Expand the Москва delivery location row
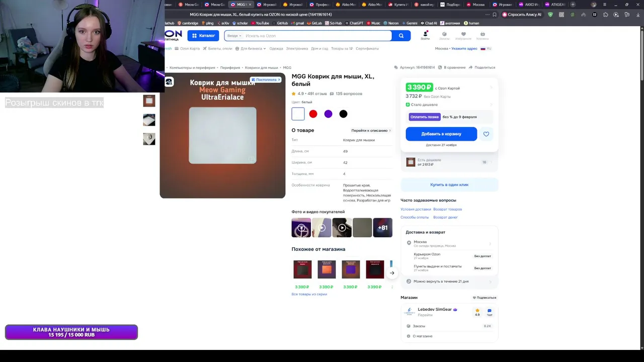The width and height of the screenshot is (644, 362). click(449, 243)
